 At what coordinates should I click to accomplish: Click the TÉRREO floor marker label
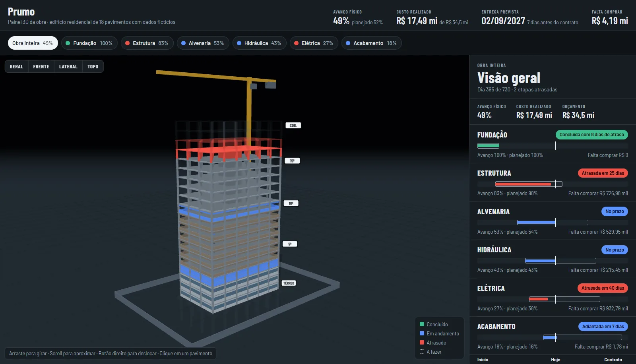(x=289, y=283)
